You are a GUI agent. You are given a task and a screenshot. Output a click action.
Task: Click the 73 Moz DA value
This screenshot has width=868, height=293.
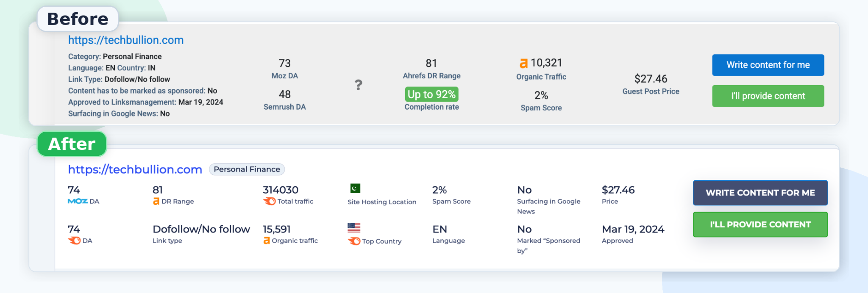point(284,63)
